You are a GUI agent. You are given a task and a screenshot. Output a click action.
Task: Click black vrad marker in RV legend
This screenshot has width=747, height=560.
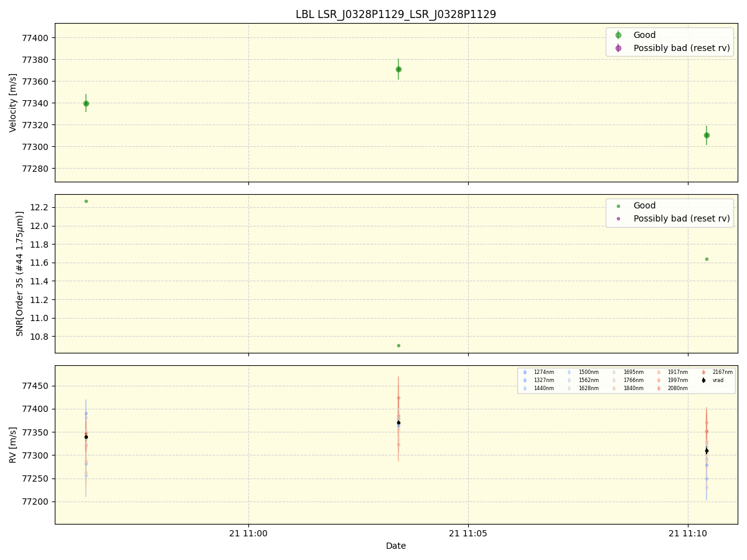703,380
